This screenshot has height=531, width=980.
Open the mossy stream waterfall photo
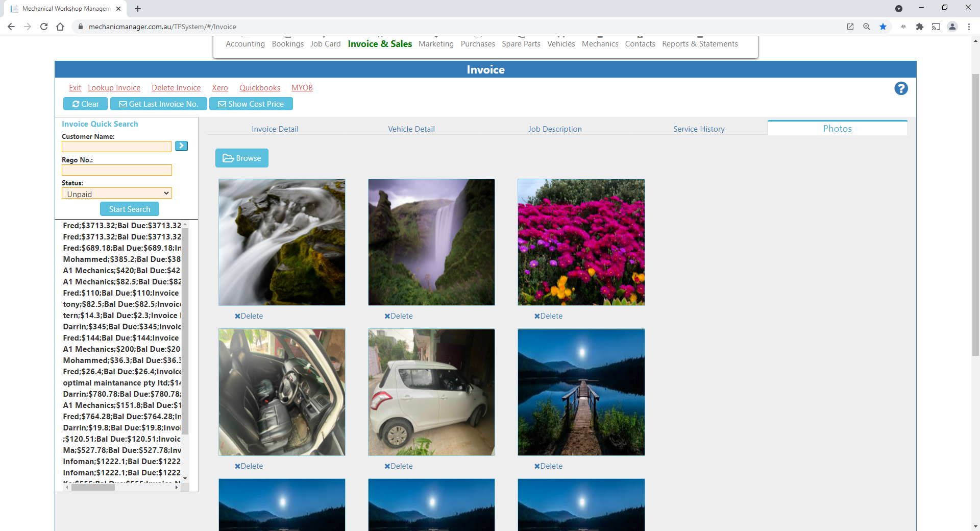coord(282,242)
